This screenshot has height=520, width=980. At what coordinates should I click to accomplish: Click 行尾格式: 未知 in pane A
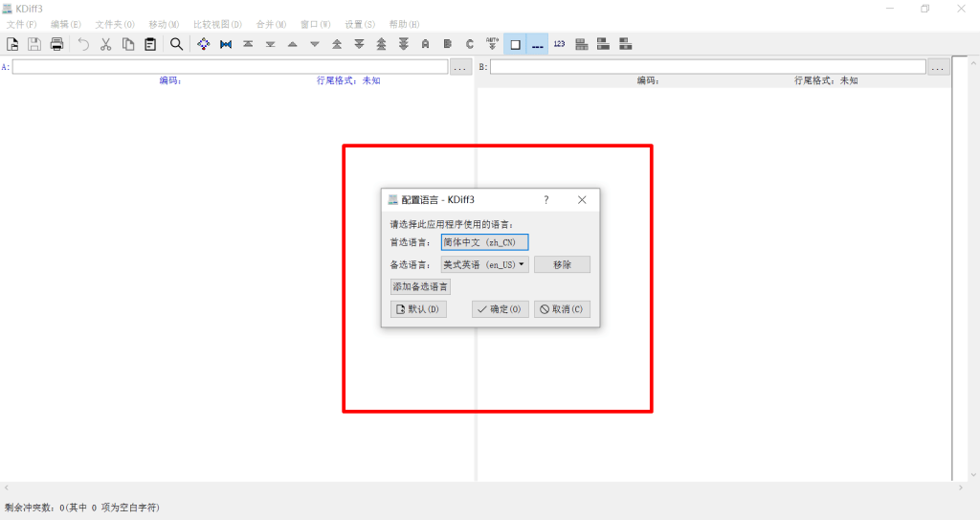(348, 80)
